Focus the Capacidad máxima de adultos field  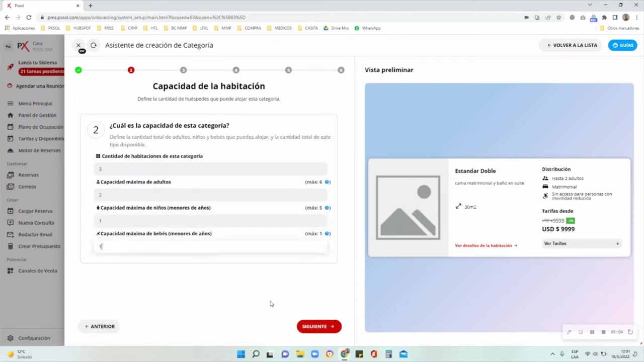(210, 195)
